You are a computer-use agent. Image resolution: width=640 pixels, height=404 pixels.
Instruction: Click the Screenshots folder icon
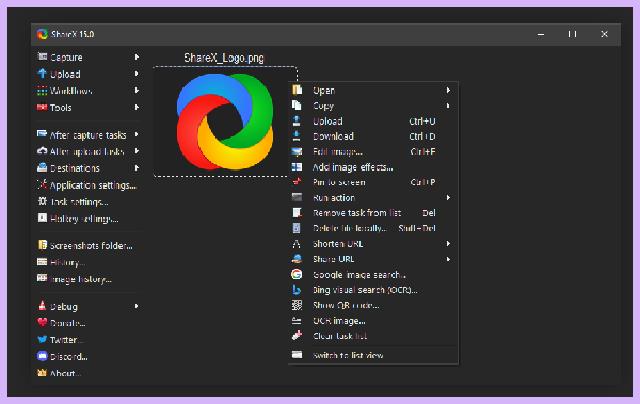pyautogui.click(x=42, y=245)
